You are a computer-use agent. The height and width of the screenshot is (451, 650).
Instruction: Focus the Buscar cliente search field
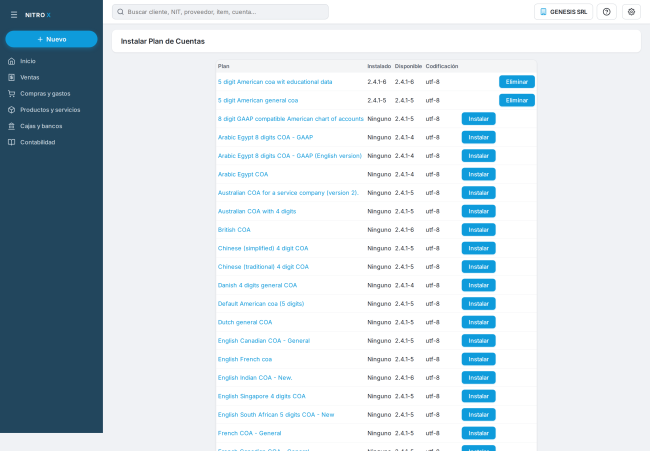click(220, 12)
